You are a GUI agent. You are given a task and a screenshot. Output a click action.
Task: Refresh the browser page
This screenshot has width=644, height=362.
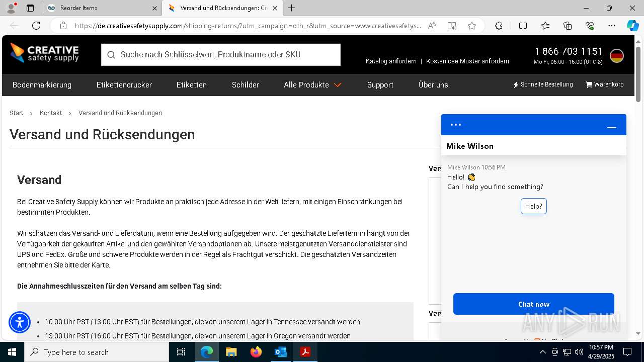coord(36,26)
